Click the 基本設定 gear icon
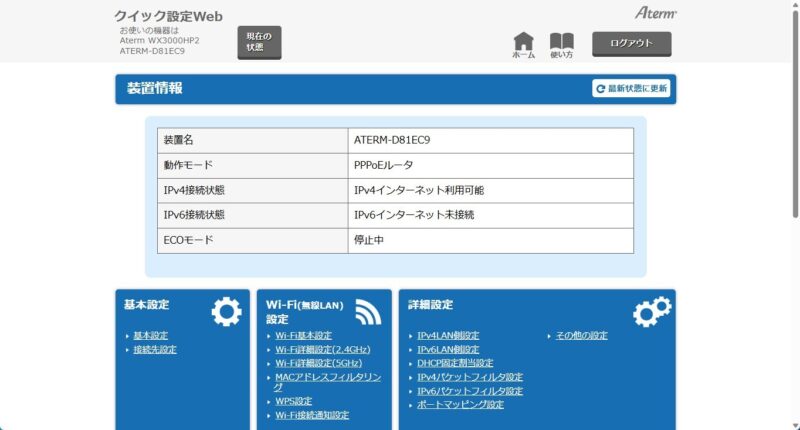The width and height of the screenshot is (800, 430). click(x=226, y=312)
